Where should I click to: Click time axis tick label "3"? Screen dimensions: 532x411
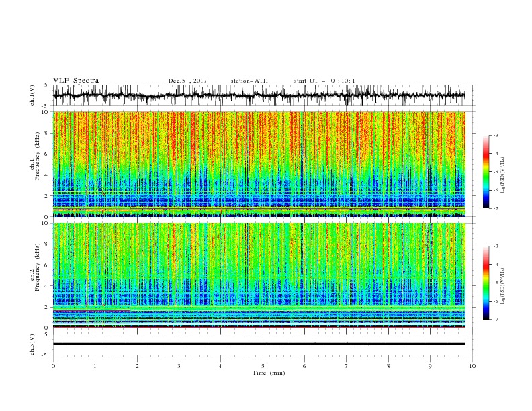(179, 366)
